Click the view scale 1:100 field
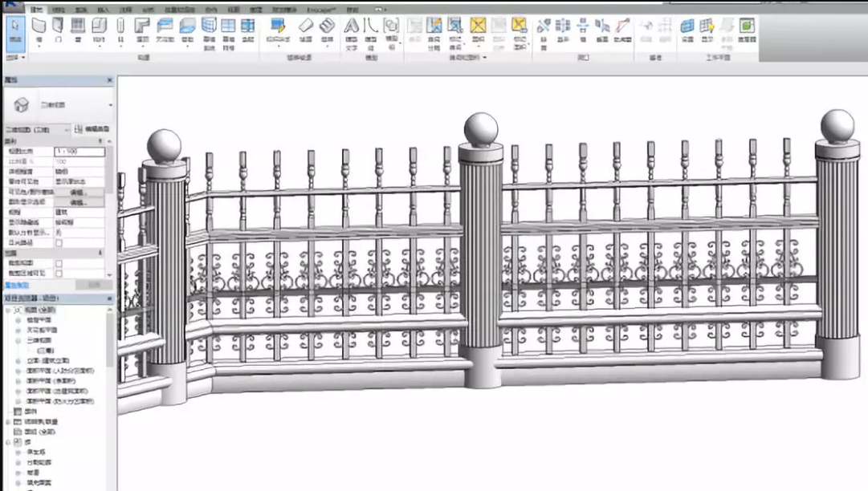Image resolution: width=868 pixels, height=491 pixels. (79, 151)
